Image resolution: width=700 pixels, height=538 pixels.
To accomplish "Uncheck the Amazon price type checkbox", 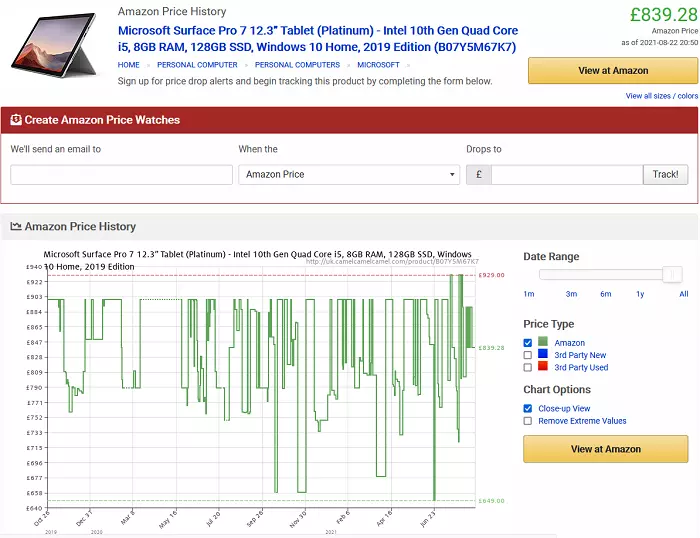I will tap(528, 343).
